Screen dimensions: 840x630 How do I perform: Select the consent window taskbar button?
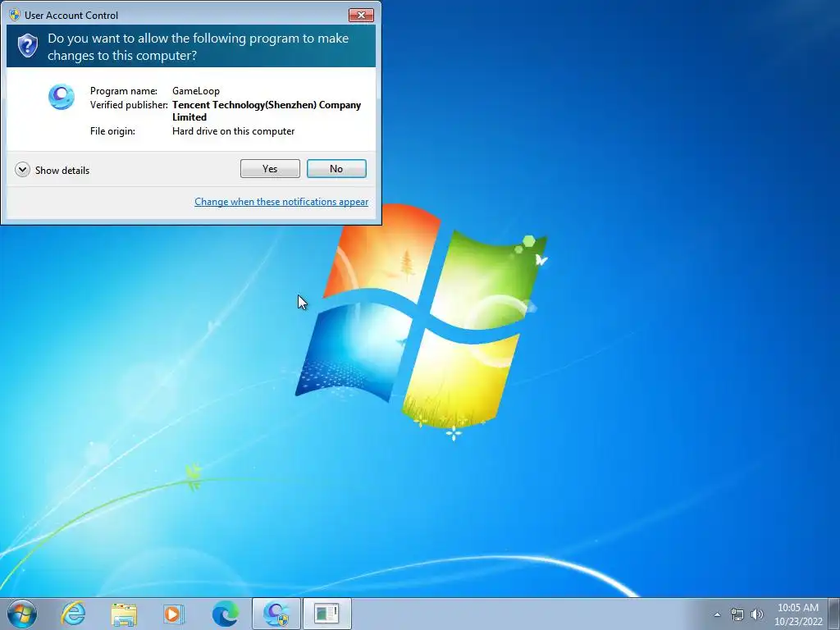[326, 614]
